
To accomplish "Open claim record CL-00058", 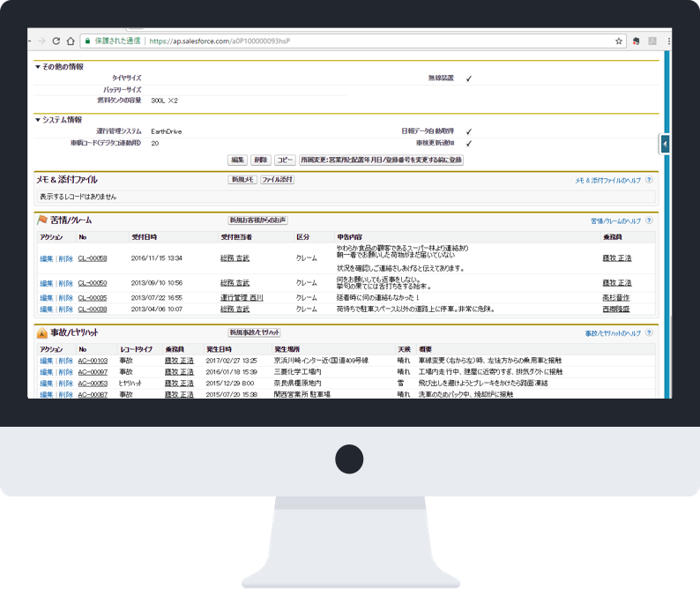I will tap(93, 258).
